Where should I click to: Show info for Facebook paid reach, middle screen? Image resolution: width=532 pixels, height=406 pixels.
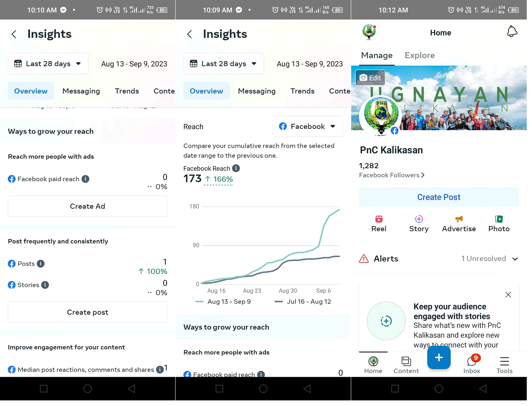(261, 374)
